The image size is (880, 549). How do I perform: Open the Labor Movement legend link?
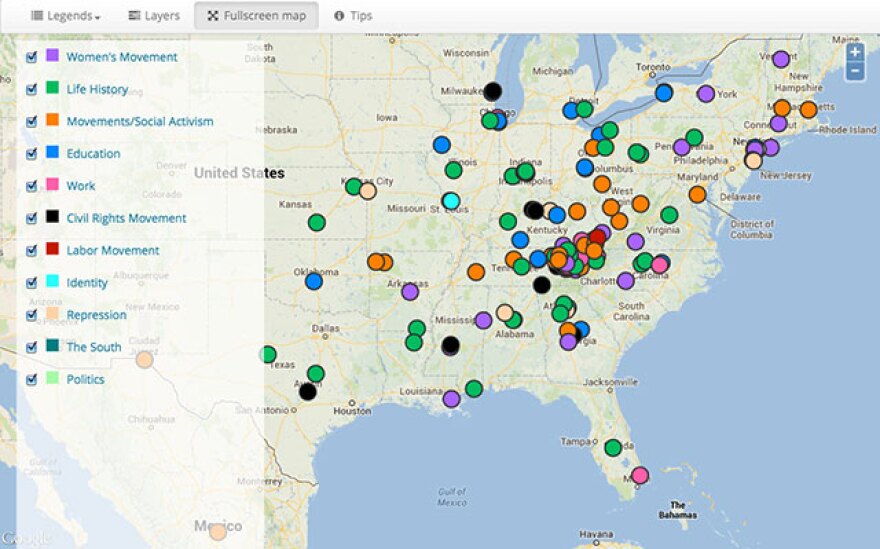point(113,251)
